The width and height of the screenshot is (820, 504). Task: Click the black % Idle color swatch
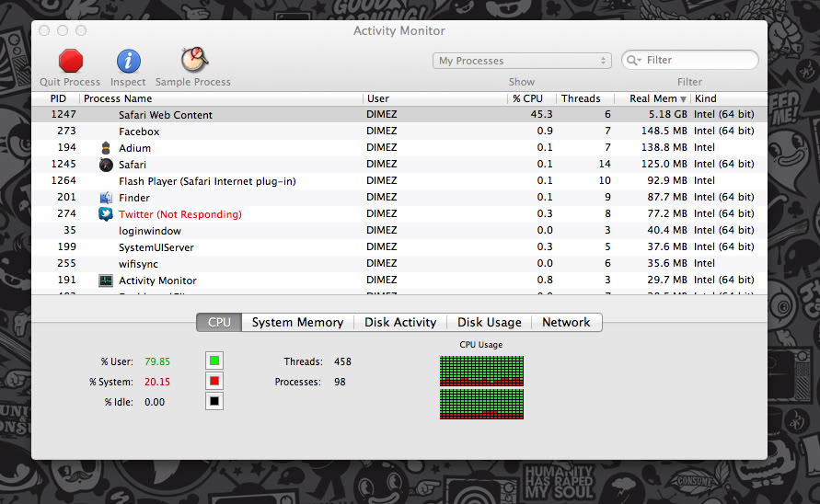214,402
